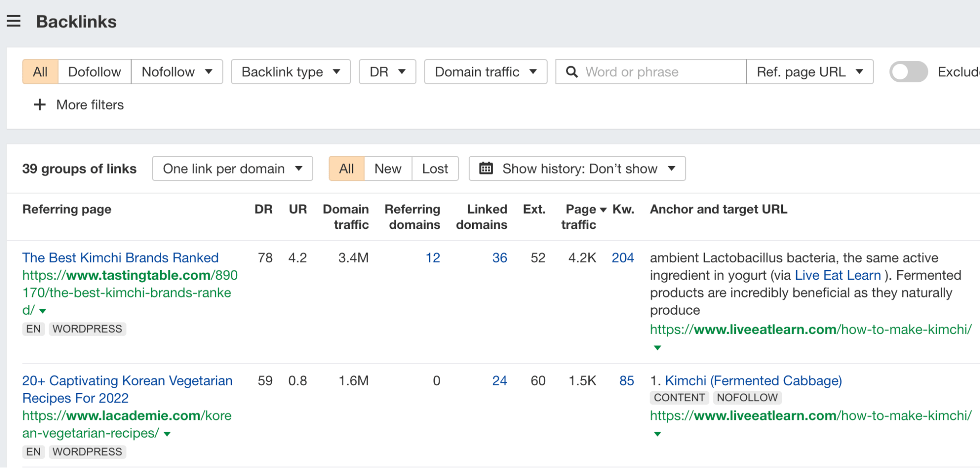Click the 204 keywords link

click(x=623, y=257)
